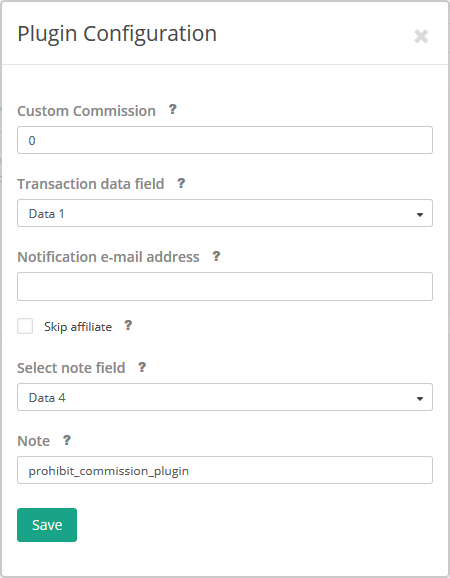450x578 pixels.
Task: Click the Notification e-mail address label
Action: (x=108, y=257)
